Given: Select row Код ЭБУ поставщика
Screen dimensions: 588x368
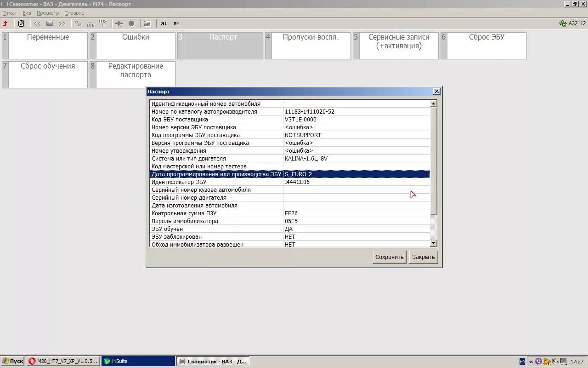Looking at the screenshot, I should point(290,120).
